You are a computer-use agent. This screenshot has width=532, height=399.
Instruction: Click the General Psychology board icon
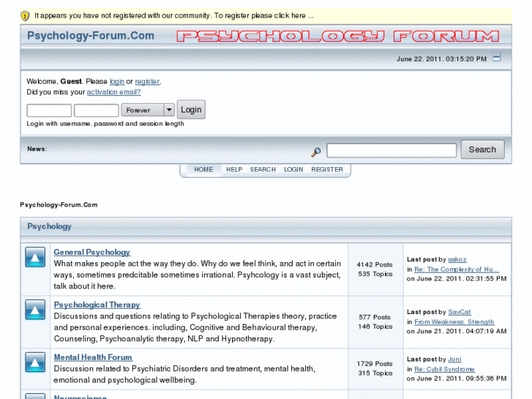35,257
